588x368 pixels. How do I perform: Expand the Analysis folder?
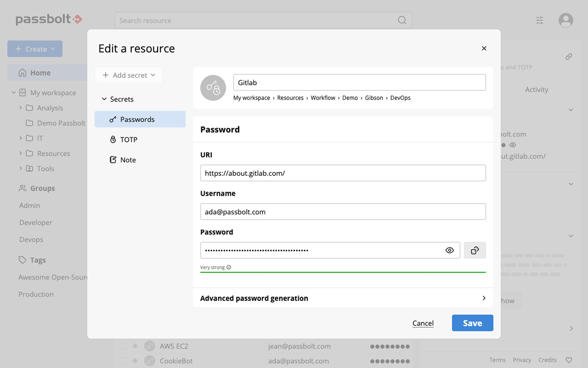(x=20, y=108)
